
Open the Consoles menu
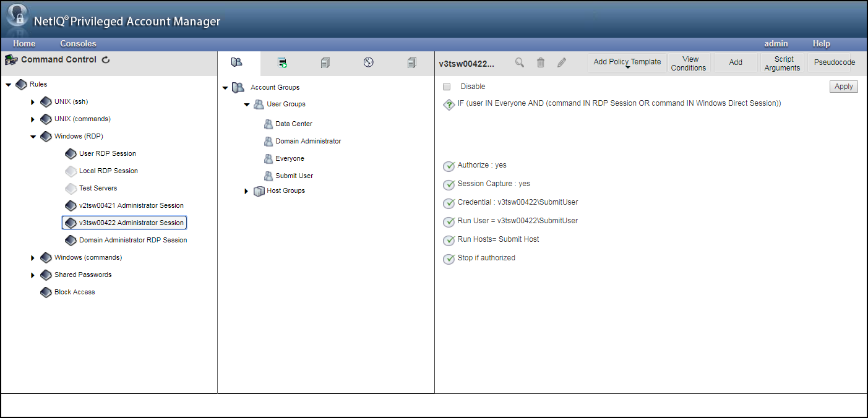tap(78, 44)
